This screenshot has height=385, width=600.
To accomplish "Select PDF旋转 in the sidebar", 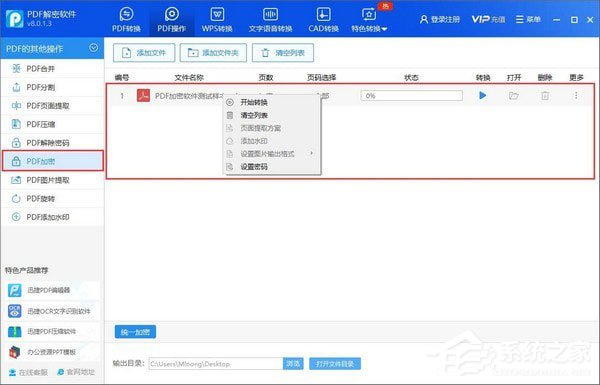I will [x=52, y=198].
